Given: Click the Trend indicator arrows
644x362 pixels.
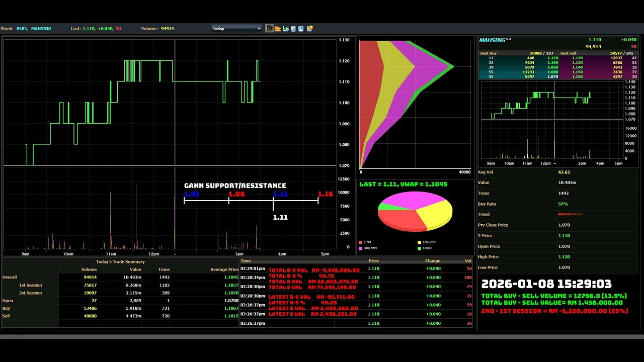Looking at the screenshot, I should tap(570, 215).
